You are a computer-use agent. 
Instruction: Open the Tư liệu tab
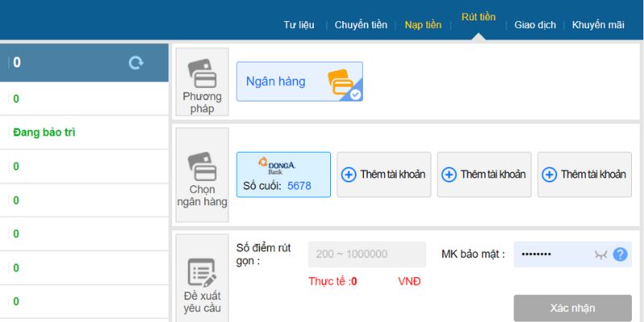tap(299, 25)
